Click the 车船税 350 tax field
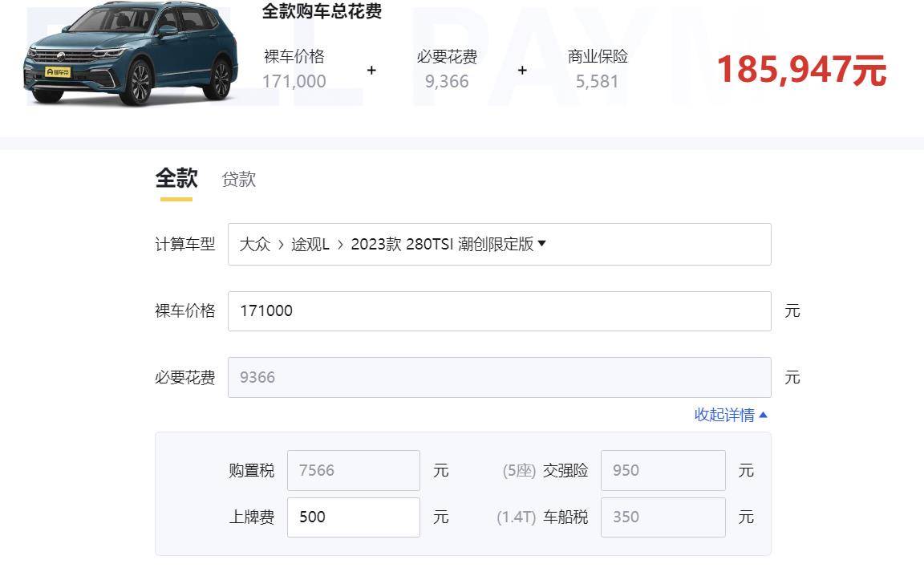 coord(663,517)
